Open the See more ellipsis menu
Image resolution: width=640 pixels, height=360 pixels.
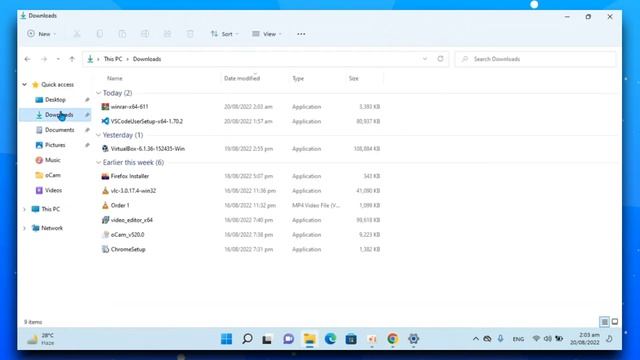[x=301, y=34]
